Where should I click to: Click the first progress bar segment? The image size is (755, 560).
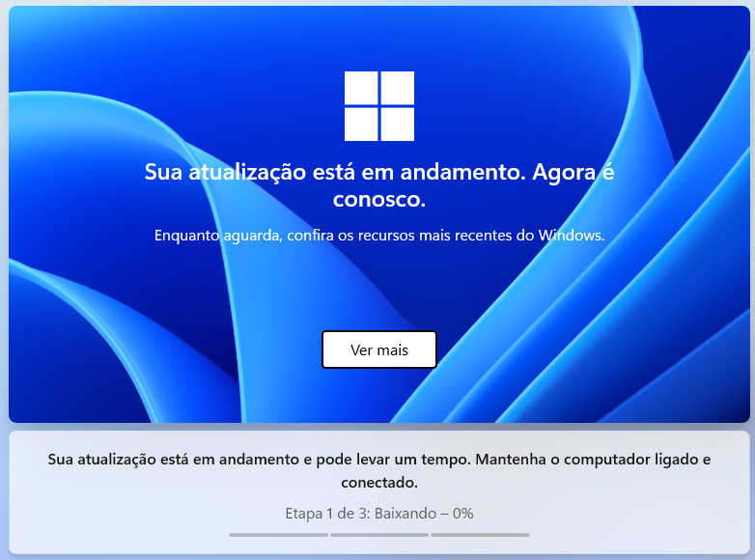[x=278, y=535]
